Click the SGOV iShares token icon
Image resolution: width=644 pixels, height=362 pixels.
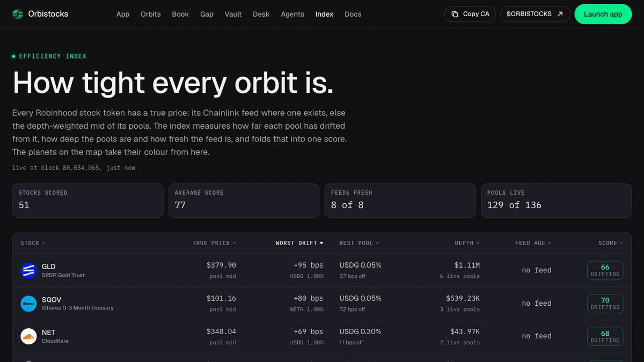point(28,304)
